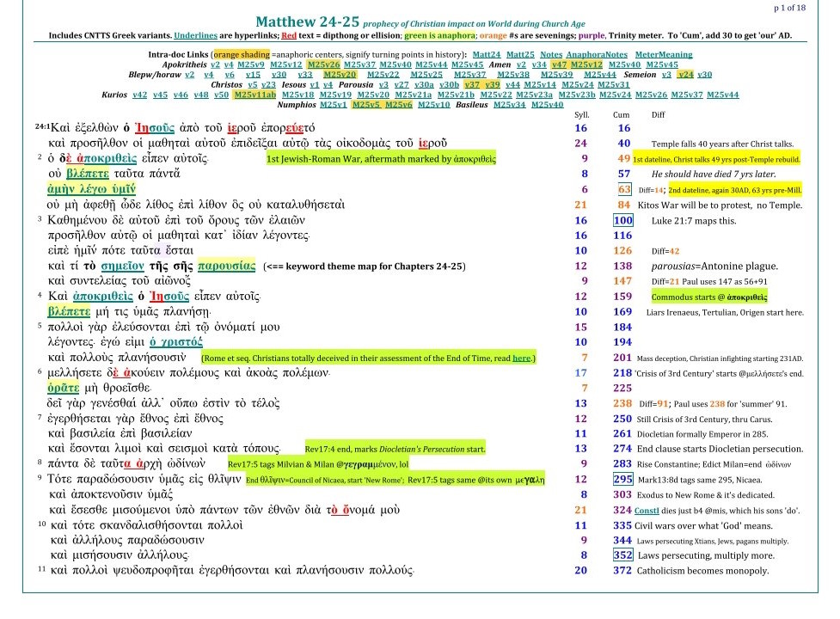Viewport: 840px width, 619px height.
Task: Open the highlighted M25v11ab link
Action: click(255, 95)
